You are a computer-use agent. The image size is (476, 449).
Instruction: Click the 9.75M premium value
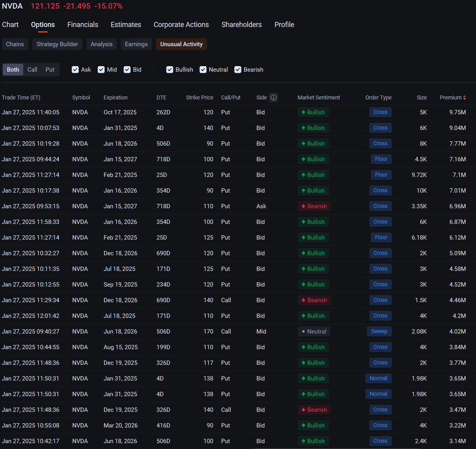coord(458,112)
